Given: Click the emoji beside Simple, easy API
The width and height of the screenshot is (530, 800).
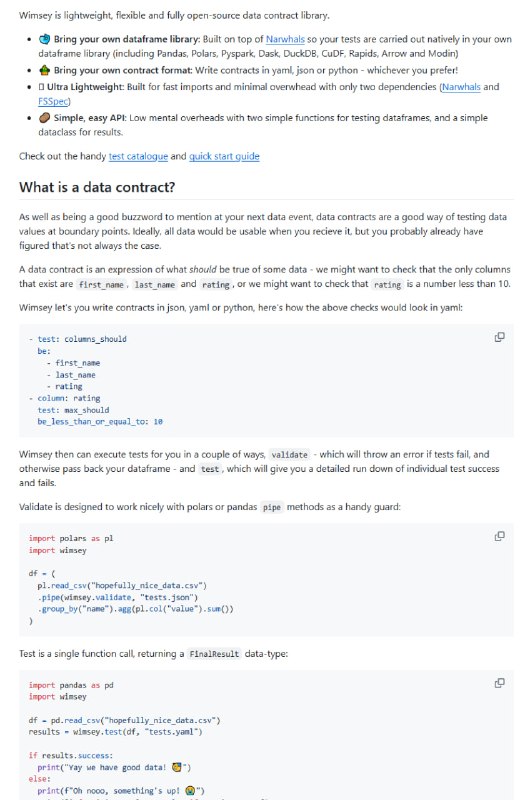Looking at the screenshot, I should point(44,118).
